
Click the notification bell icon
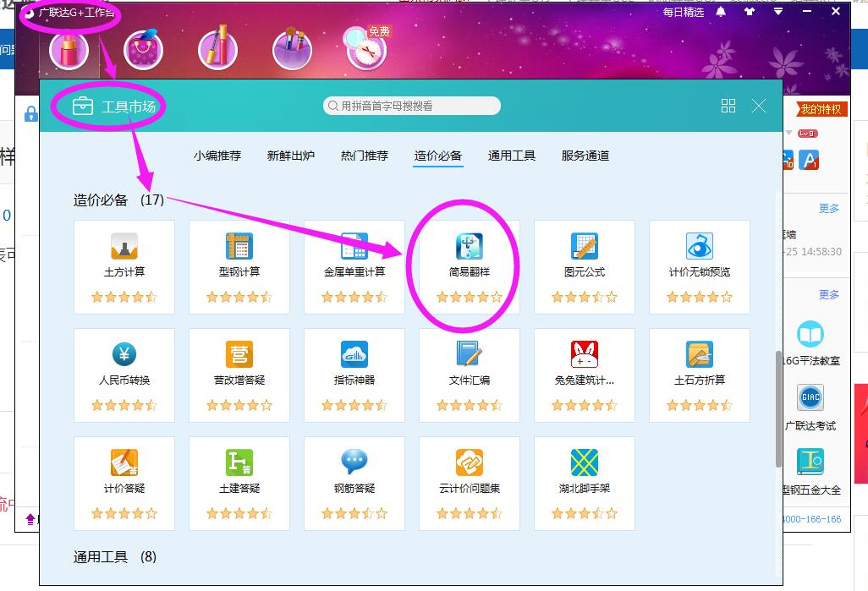721,12
